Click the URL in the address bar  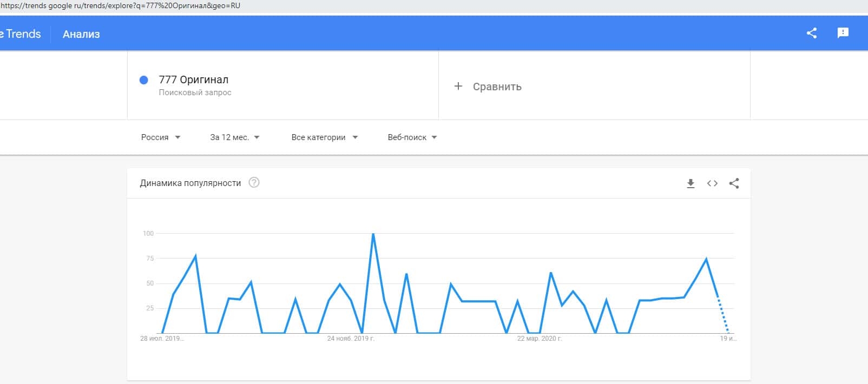[x=120, y=6]
